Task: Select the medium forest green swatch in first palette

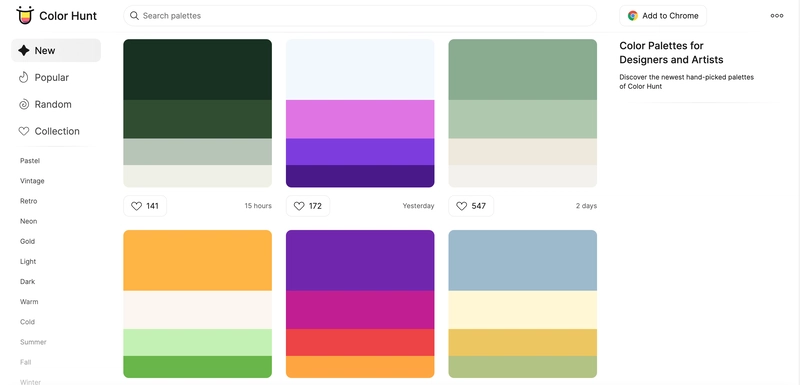Action: tap(197, 119)
